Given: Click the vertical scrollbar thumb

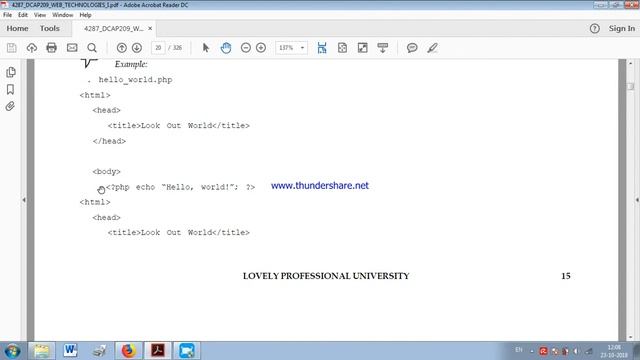Looking at the screenshot, I should (631, 87).
